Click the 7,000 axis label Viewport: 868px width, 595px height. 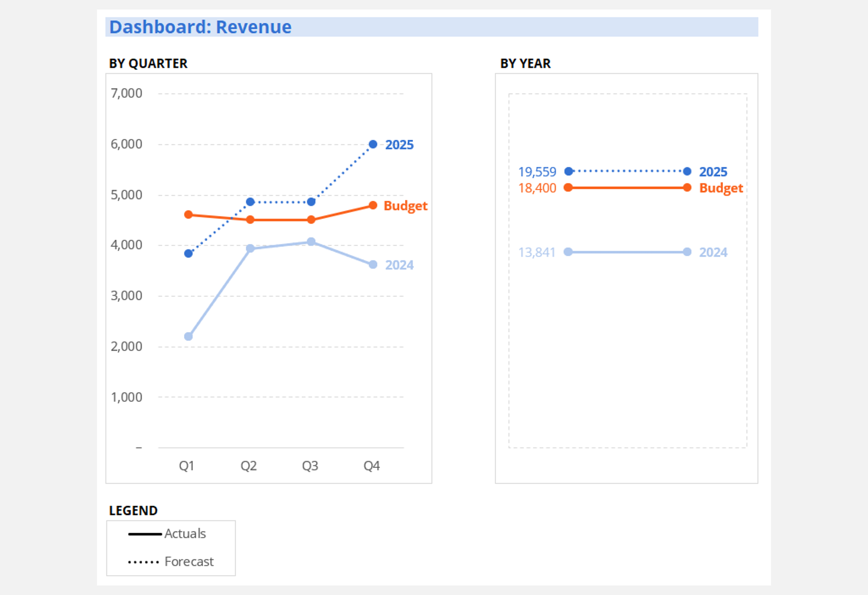pyautogui.click(x=126, y=93)
